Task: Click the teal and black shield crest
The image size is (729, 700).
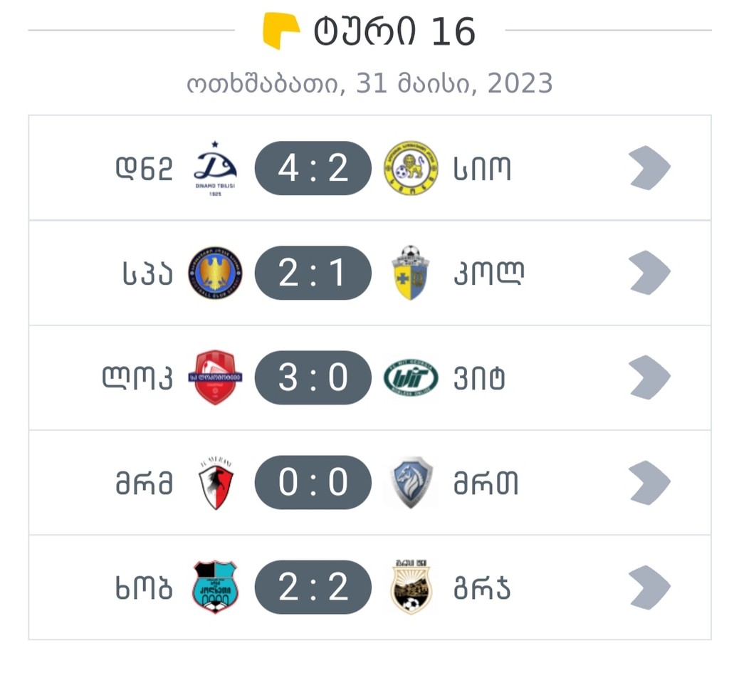Action: point(215,587)
